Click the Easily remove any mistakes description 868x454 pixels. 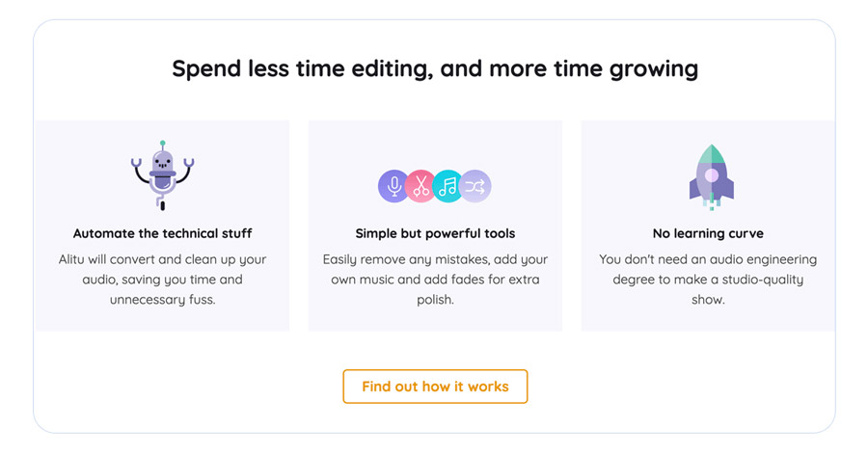pos(435,280)
